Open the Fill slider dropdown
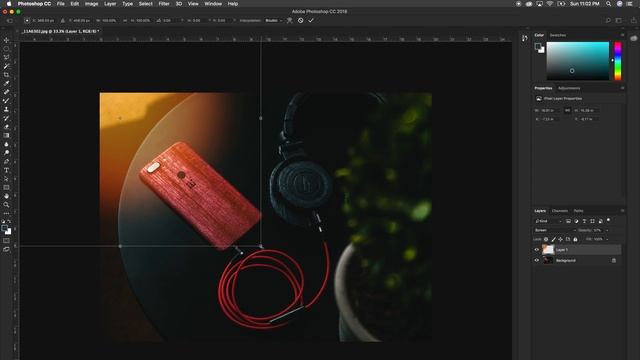Viewport: 640px width, 360px height. tap(607, 239)
